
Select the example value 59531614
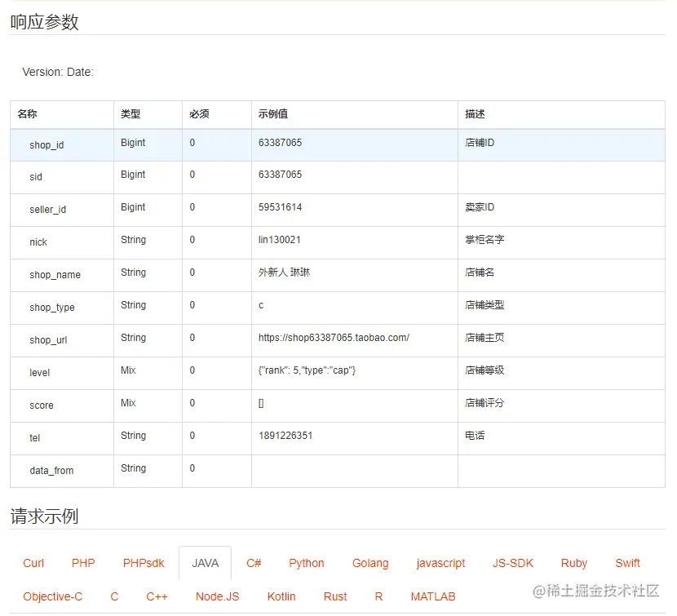pos(280,207)
